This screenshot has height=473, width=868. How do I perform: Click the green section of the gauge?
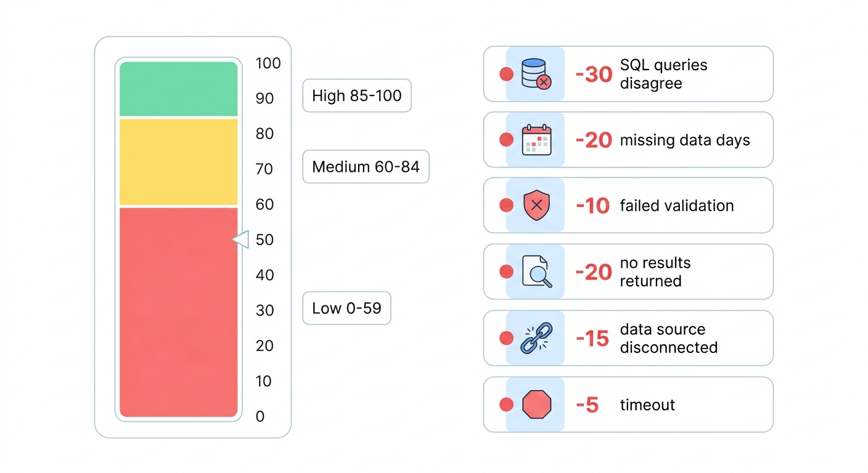coord(178,89)
